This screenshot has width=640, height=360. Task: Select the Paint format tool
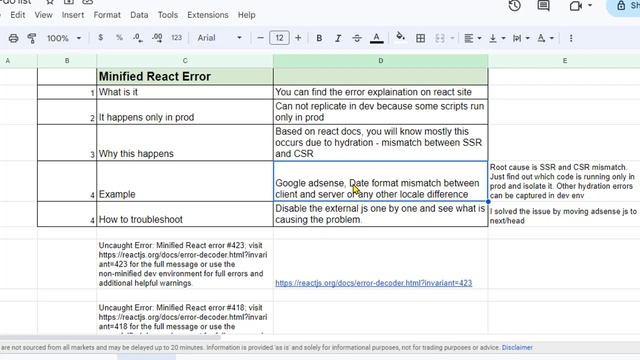(x=32, y=38)
